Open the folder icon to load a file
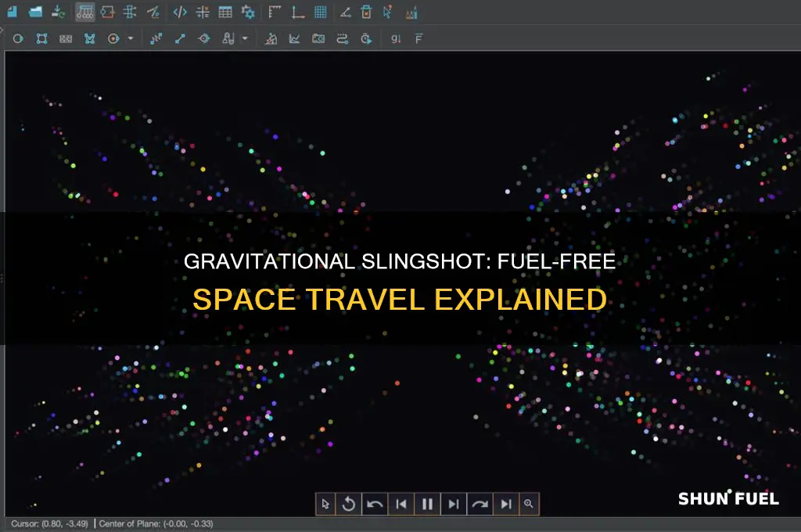The image size is (801, 532). click(35, 12)
